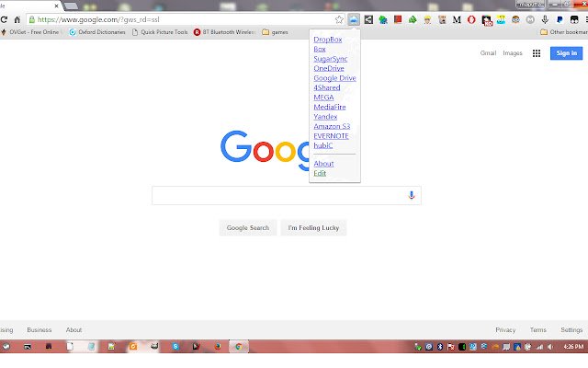The image size is (588, 368).
Task: Click the red Opera 'O' extension icon
Action: click(x=471, y=19)
